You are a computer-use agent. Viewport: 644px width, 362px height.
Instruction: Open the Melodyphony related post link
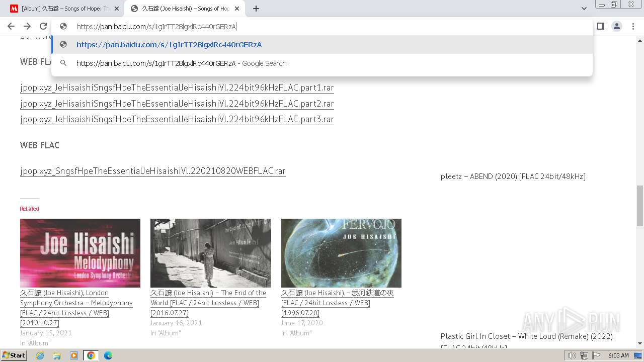click(76, 308)
